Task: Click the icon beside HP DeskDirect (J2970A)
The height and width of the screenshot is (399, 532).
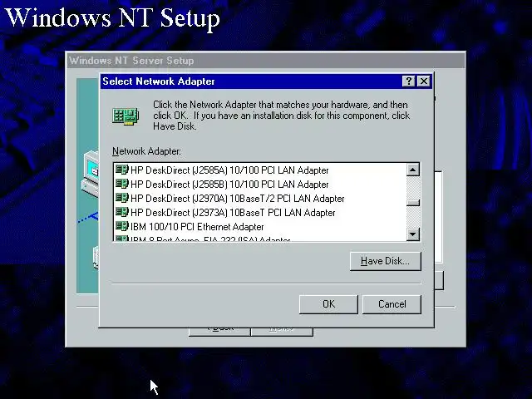Action: click(x=122, y=198)
